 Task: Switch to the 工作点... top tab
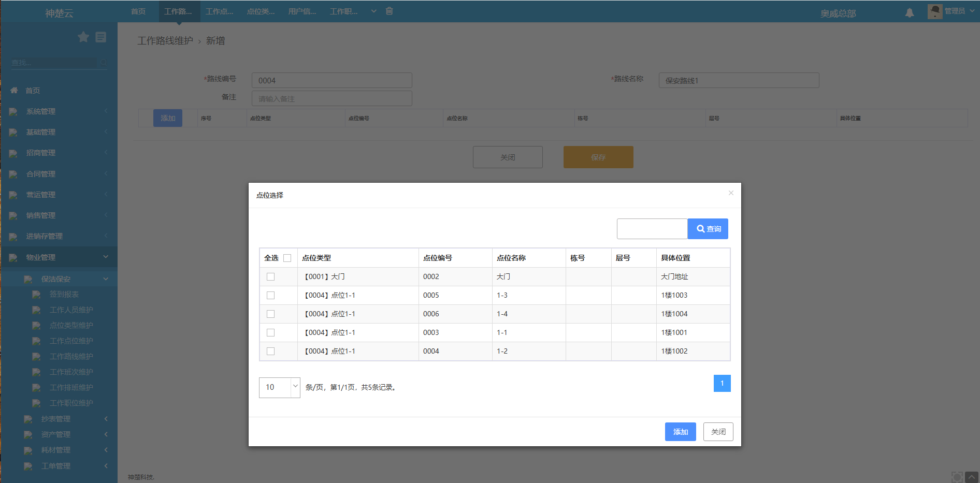pyautogui.click(x=220, y=11)
